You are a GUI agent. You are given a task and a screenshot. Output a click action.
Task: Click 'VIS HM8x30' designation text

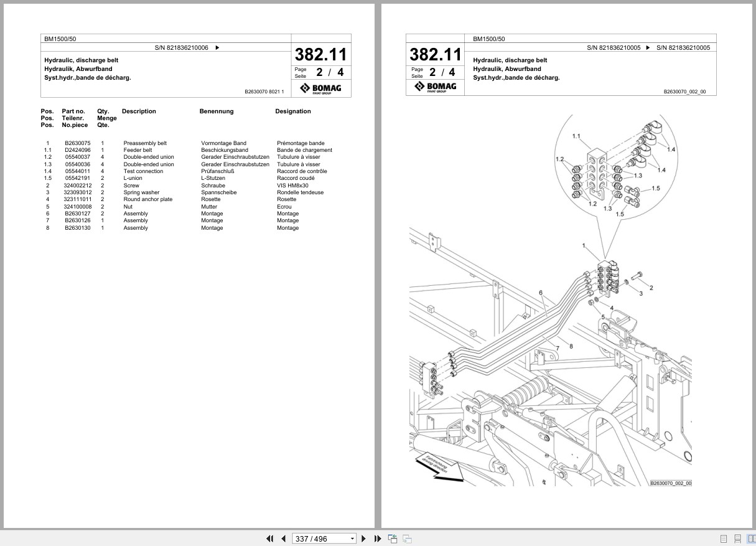[292, 186]
